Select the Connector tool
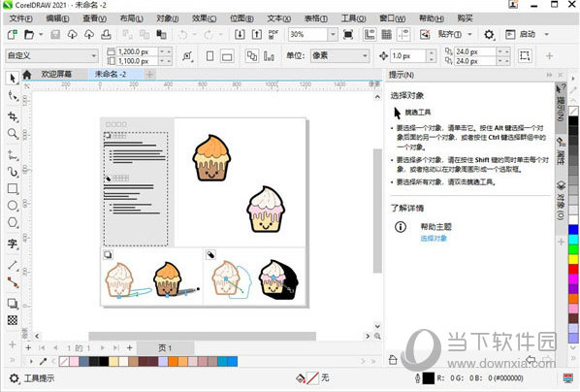The width and height of the screenshot is (580, 392). (x=13, y=282)
